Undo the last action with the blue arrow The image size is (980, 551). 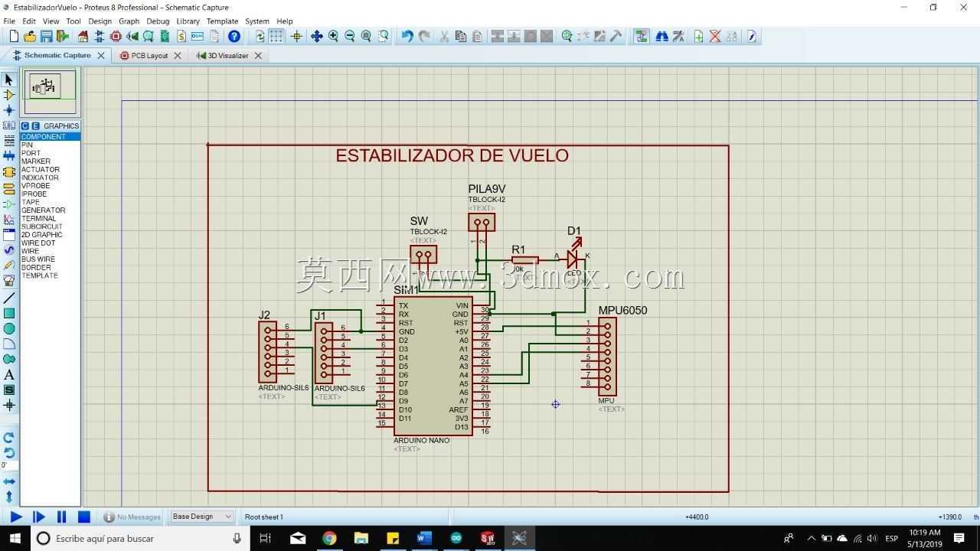coord(407,36)
